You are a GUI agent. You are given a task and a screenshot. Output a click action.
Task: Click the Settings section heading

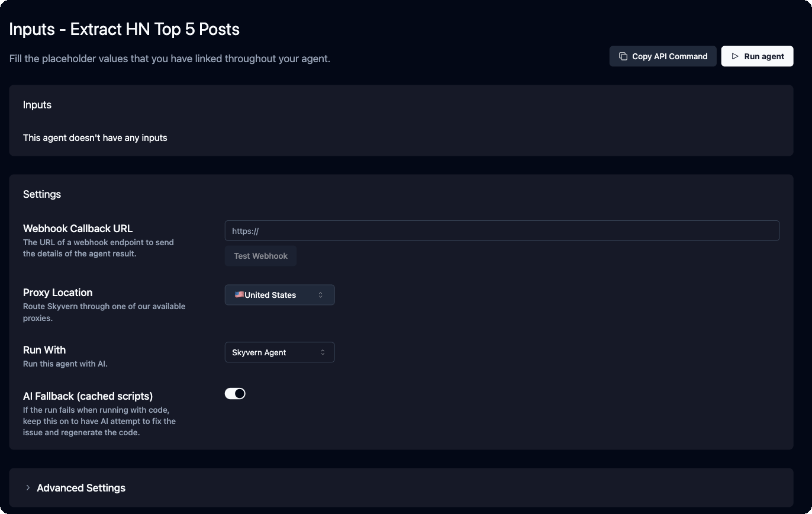42,194
